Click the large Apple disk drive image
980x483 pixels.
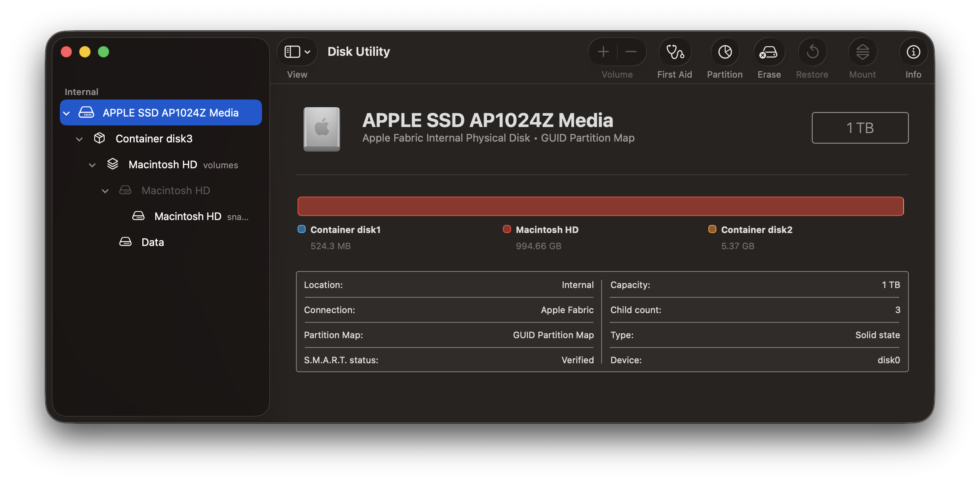[x=322, y=129]
